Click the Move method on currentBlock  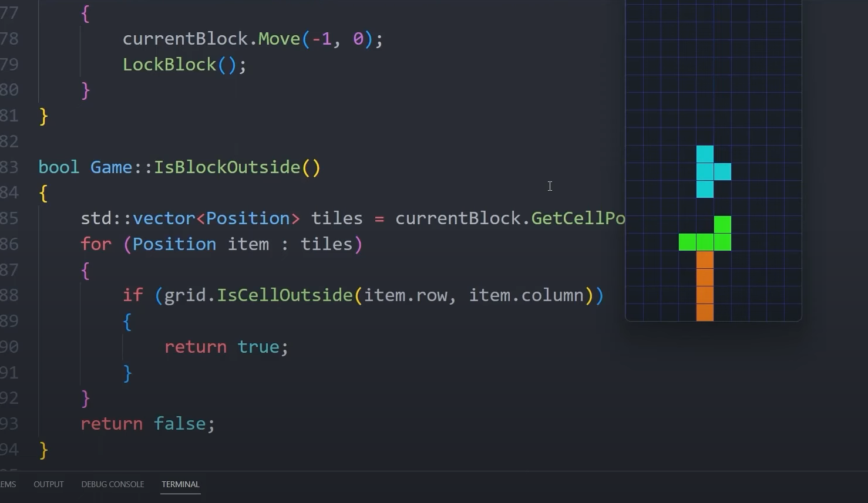click(279, 39)
